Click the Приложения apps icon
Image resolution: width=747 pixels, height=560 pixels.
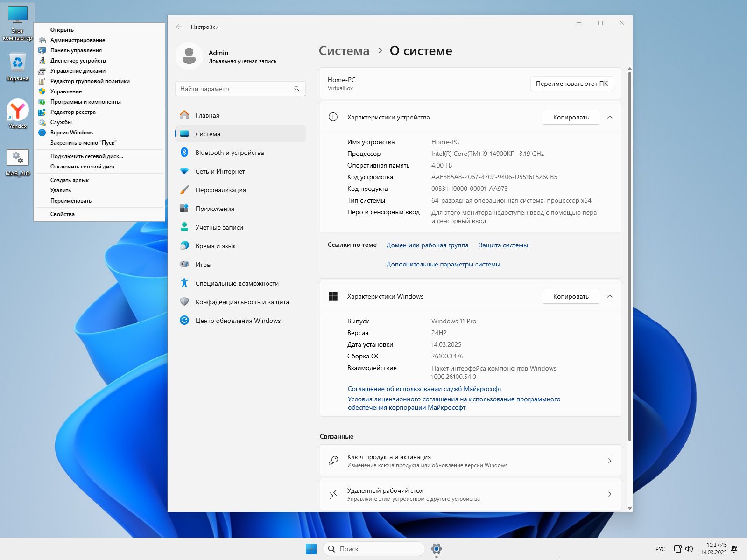tap(184, 209)
